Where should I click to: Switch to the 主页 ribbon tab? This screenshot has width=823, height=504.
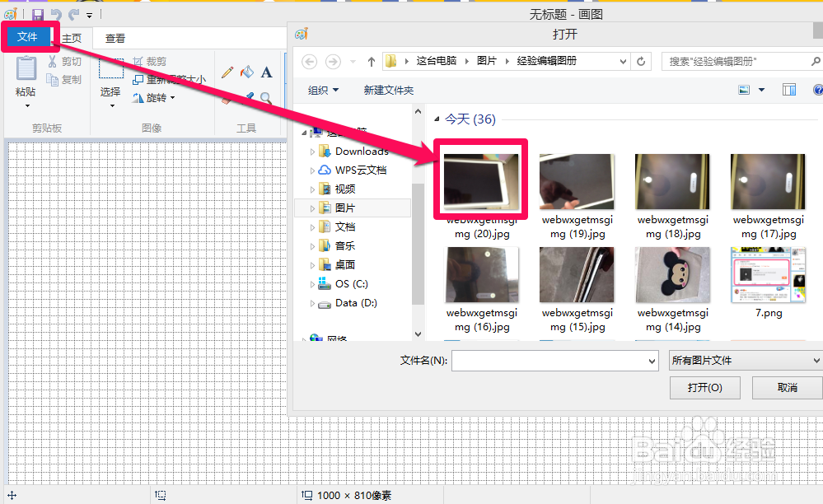tap(72, 38)
